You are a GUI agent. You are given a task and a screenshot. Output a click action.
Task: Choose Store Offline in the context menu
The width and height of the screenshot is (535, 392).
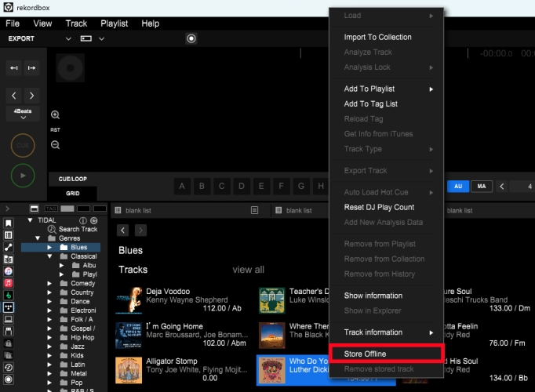point(387,354)
